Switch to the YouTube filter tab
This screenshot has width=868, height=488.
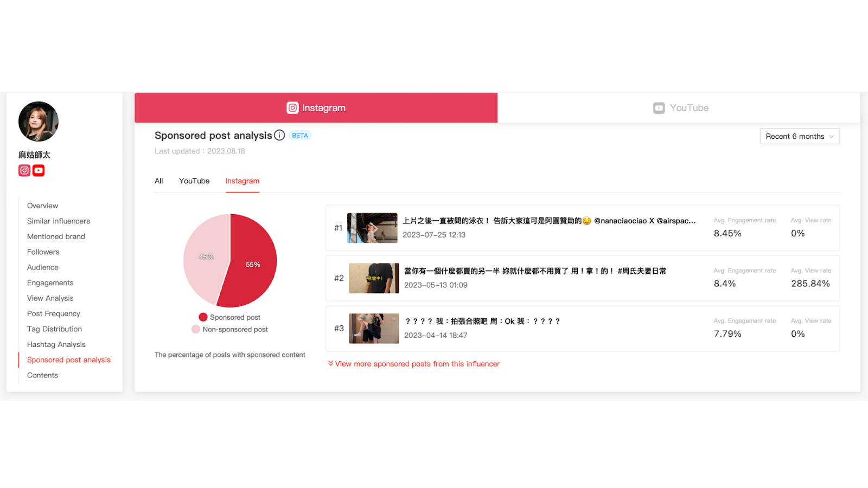pyautogui.click(x=194, y=181)
